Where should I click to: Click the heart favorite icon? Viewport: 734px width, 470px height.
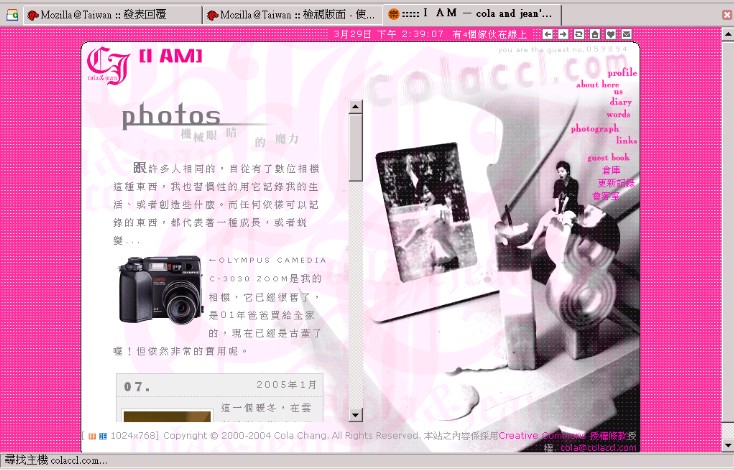pyautogui.click(x=611, y=34)
